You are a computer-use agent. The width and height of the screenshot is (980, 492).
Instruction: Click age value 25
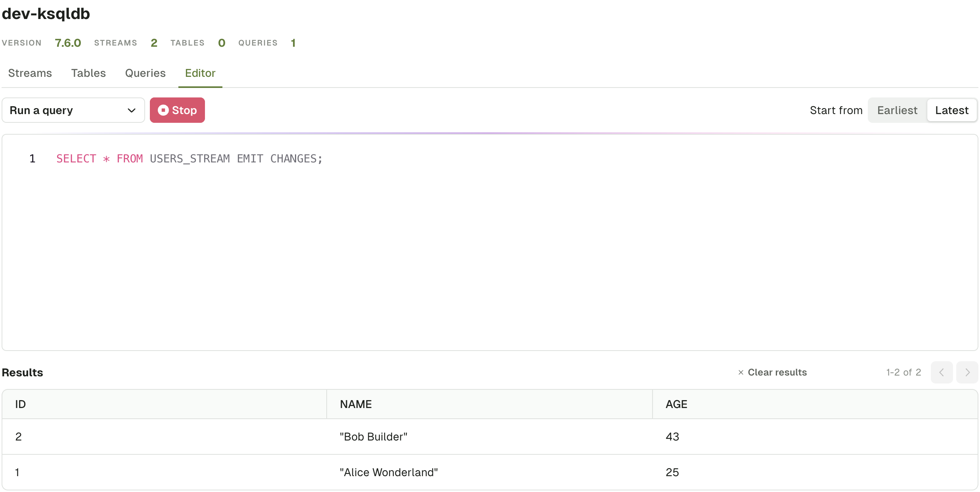[x=672, y=472]
